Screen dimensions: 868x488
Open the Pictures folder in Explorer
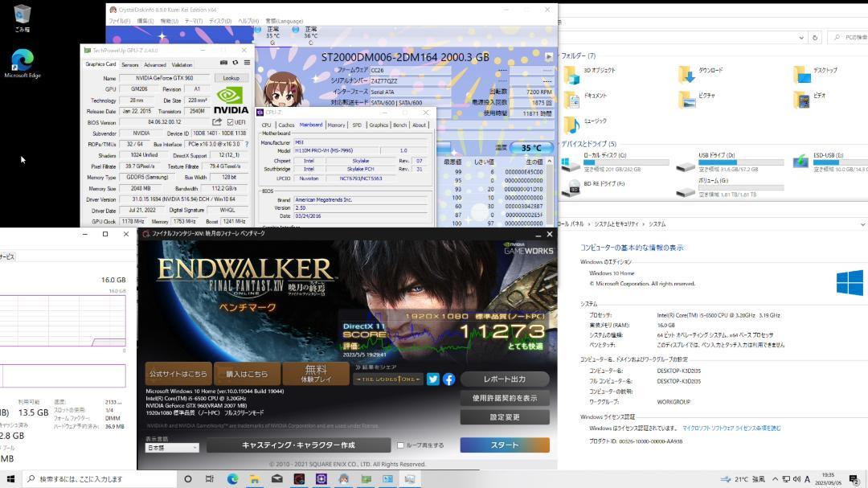click(698, 99)
